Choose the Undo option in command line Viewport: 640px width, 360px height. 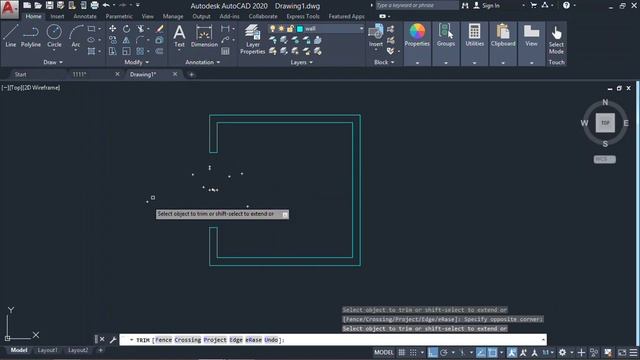(x=271, y=340)
